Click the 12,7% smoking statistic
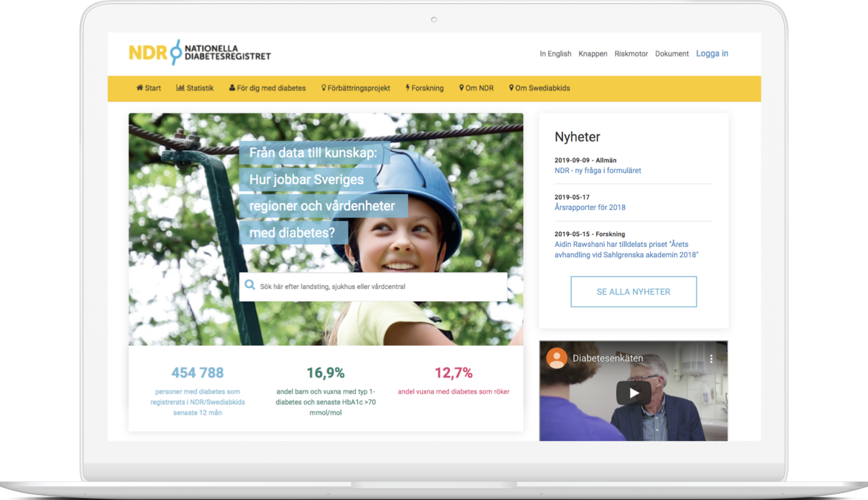Image resolution: width=868 pixels, height=500 pixels. click(x=453, y=372)
